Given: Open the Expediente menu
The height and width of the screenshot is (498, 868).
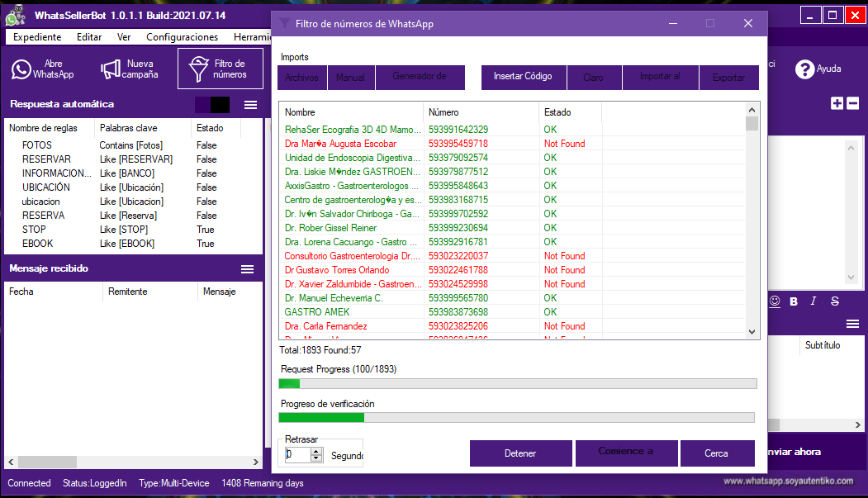Looking at the screenshot, I should click(37, 37).
